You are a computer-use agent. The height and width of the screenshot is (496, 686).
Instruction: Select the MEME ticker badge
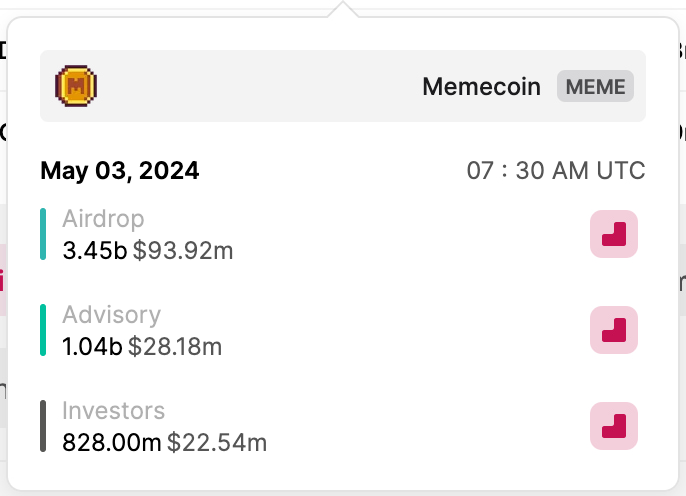coord(596,86)
